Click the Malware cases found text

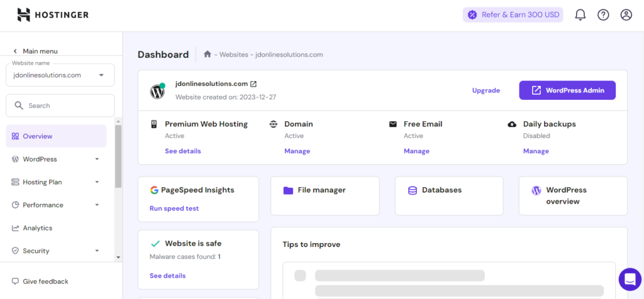coord(185,257)
